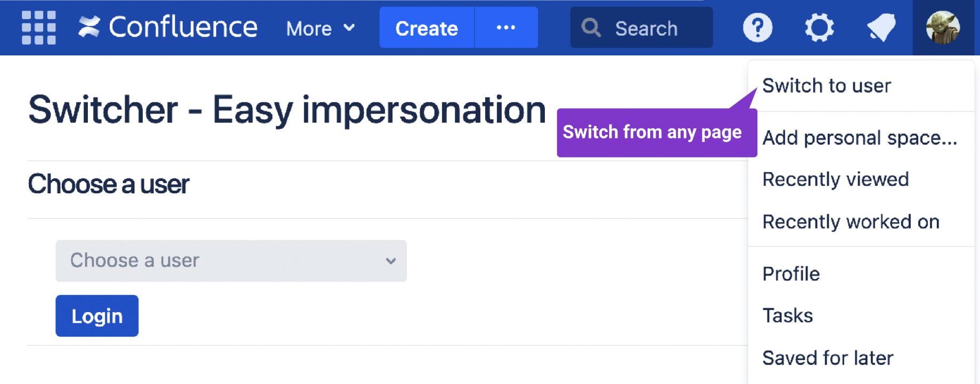Click the Yoda profile avatar
Image resolution: width=980 pixels, height=384 pixels.
(942, 28)
